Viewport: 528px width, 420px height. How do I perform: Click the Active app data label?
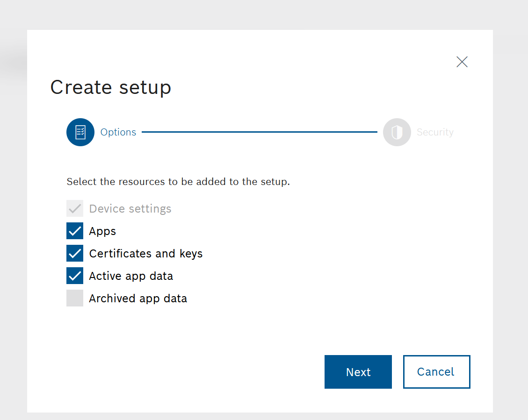coord(131,276)
